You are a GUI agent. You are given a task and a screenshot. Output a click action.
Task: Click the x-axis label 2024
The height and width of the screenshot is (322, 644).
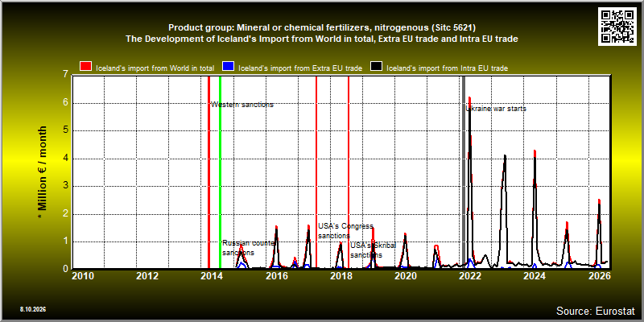point(535,275)
